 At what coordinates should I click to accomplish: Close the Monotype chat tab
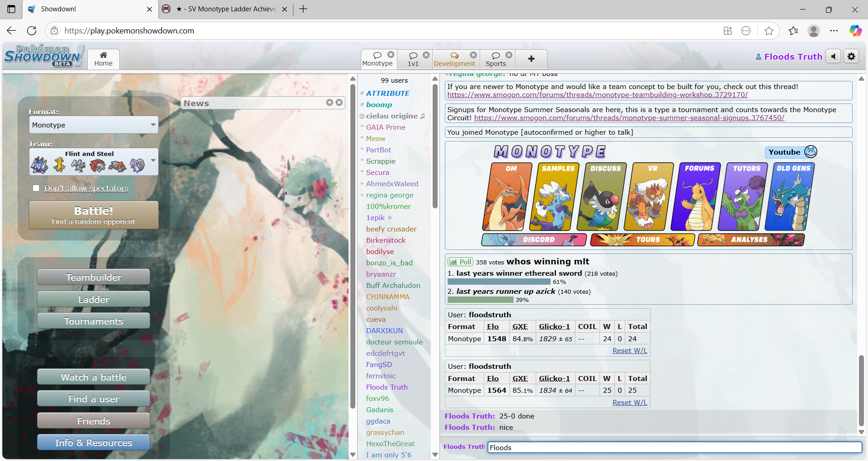[391, 55]
